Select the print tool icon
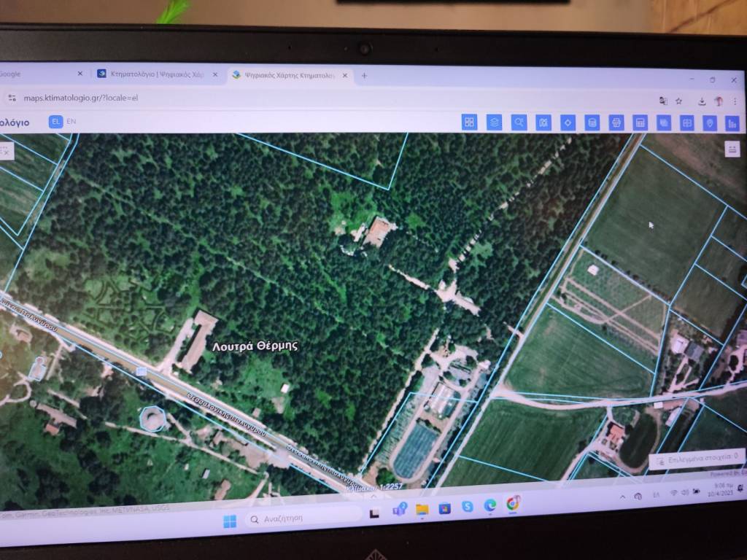This screenshot has height=560, width=747. (x=616, y=123)
